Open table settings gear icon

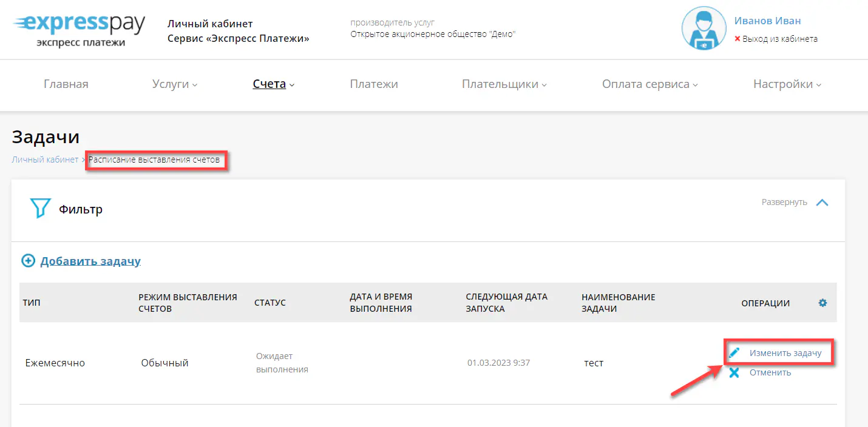[x=822, y=303]
